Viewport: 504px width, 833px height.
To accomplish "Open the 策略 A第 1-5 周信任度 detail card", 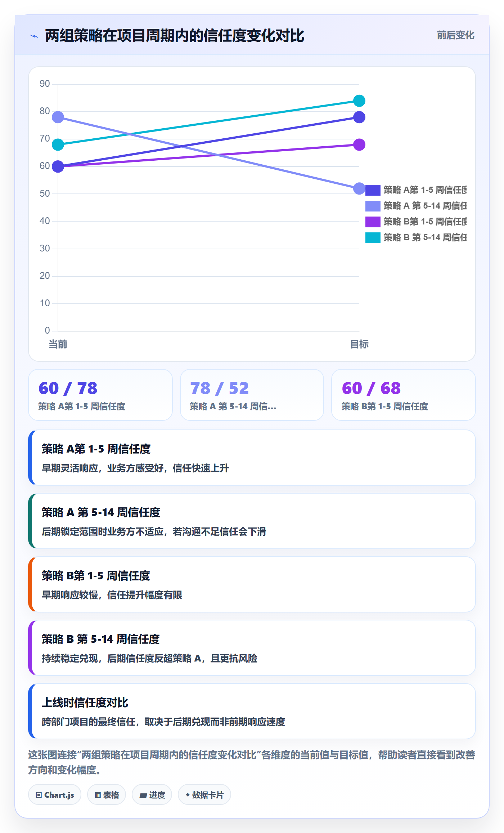I will click(x=252, y=458).
